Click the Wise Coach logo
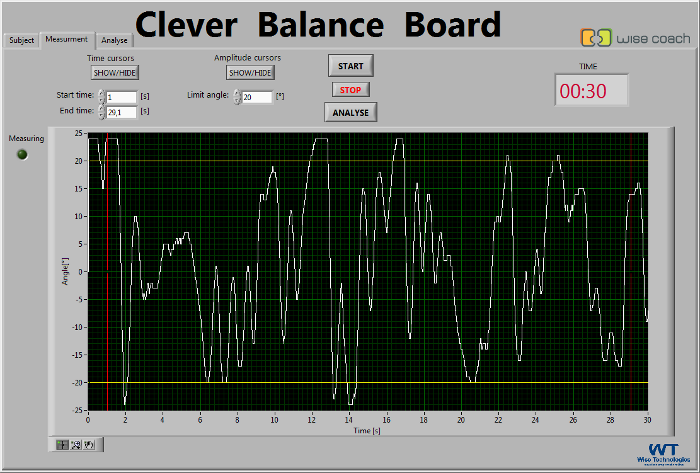This screenshot has width=700, height=473. point(635,38)
